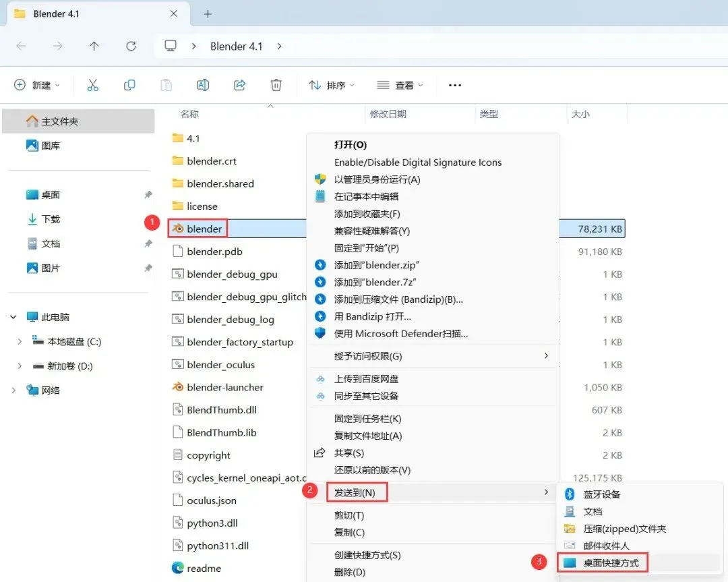Click Pin to taskbar (K)

(368, 419)
